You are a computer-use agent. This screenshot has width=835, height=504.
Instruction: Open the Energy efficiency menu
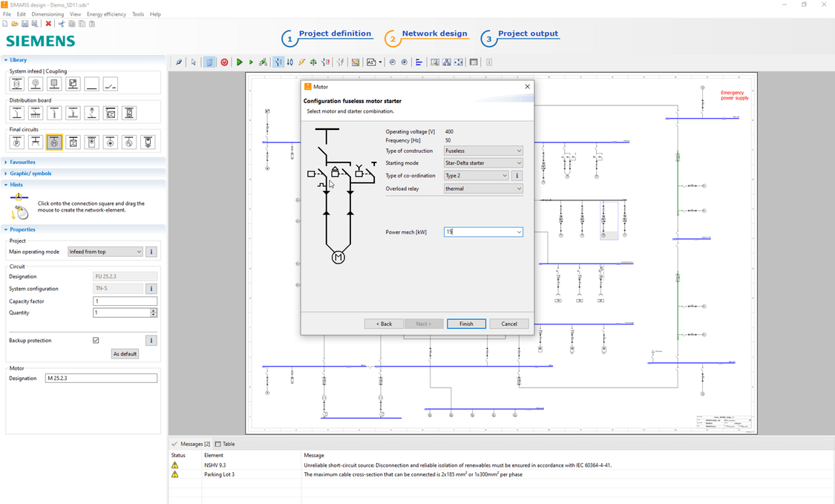[106, 14]
